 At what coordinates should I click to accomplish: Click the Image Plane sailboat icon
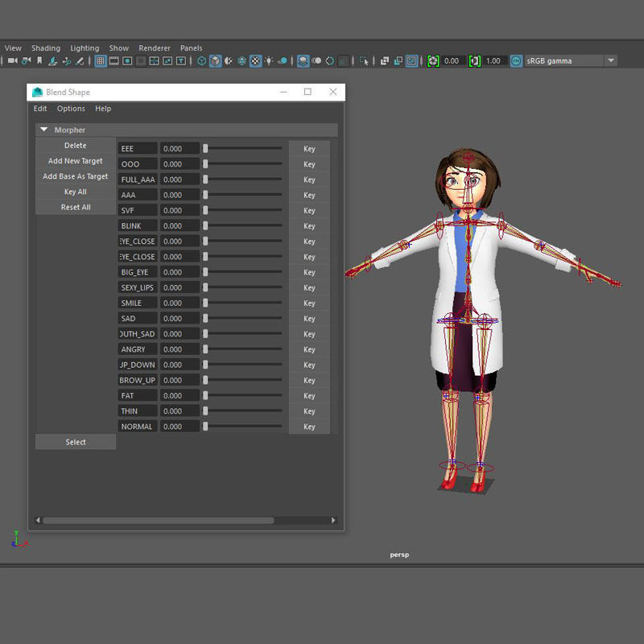[53, 61]
